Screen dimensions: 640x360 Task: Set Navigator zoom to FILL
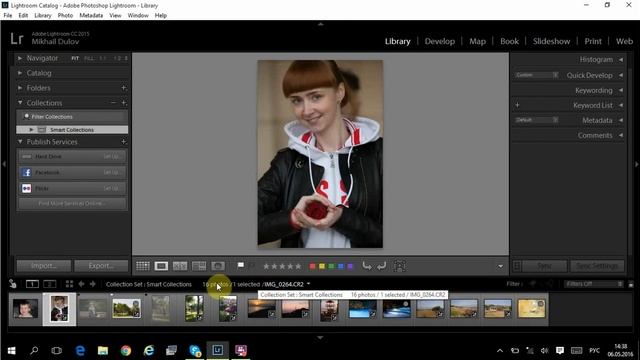point(89,58)
